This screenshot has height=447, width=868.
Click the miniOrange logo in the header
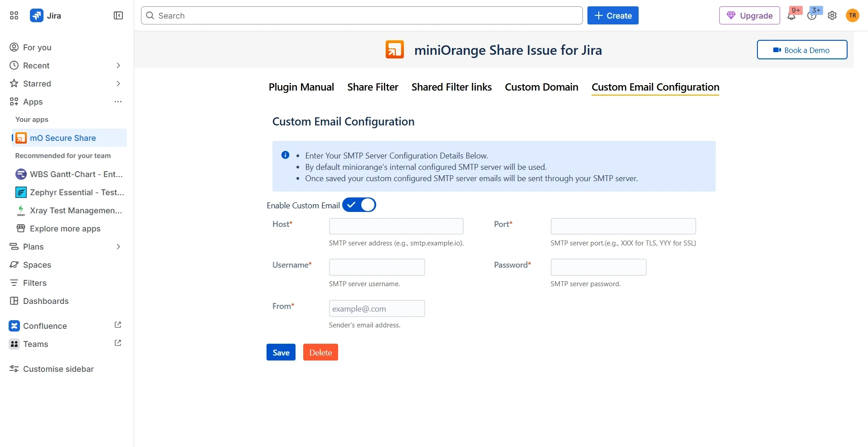(395, 49)
